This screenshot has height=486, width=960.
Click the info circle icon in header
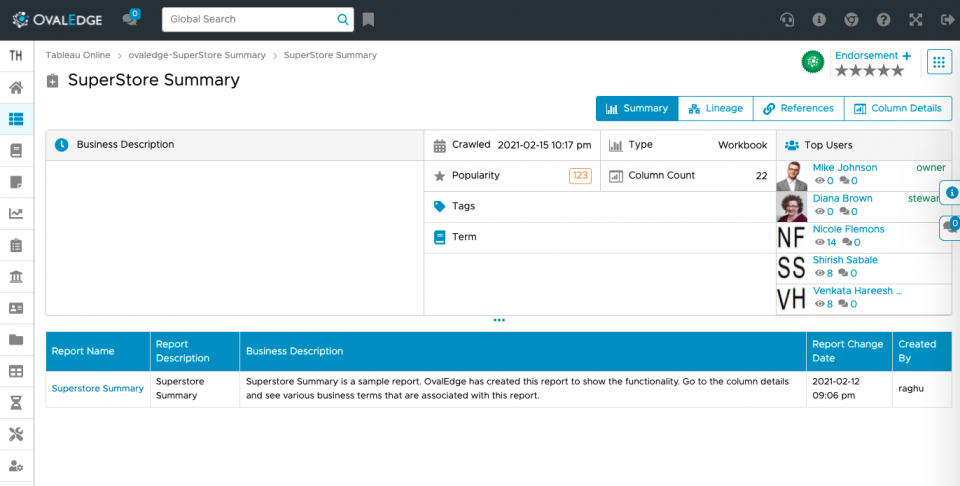tap(819, 20)
